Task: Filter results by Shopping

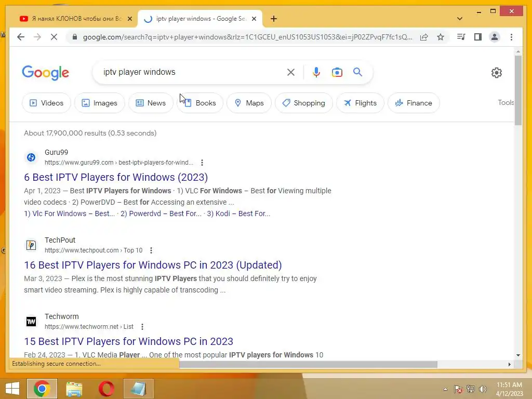Action: 303,103
